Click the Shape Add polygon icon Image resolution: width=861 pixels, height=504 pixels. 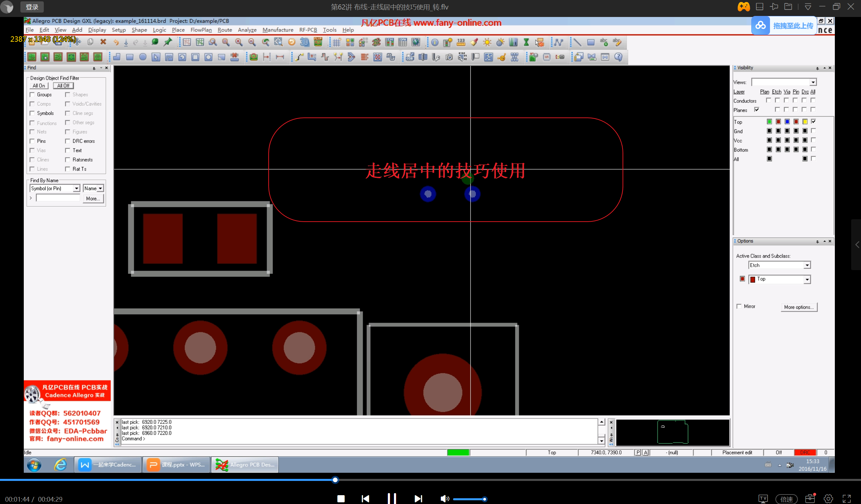[117, 57]
